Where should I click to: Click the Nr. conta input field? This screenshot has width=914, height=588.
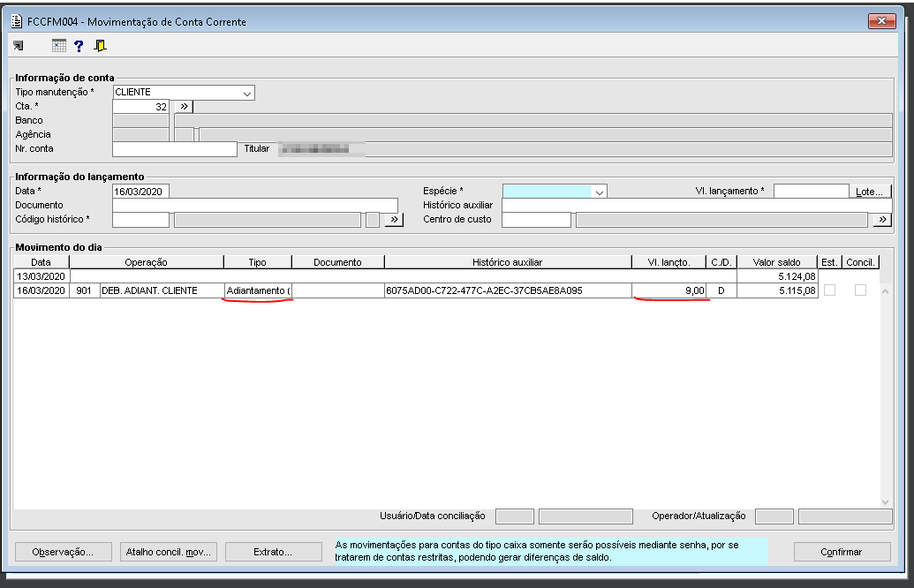click(175, 149)
